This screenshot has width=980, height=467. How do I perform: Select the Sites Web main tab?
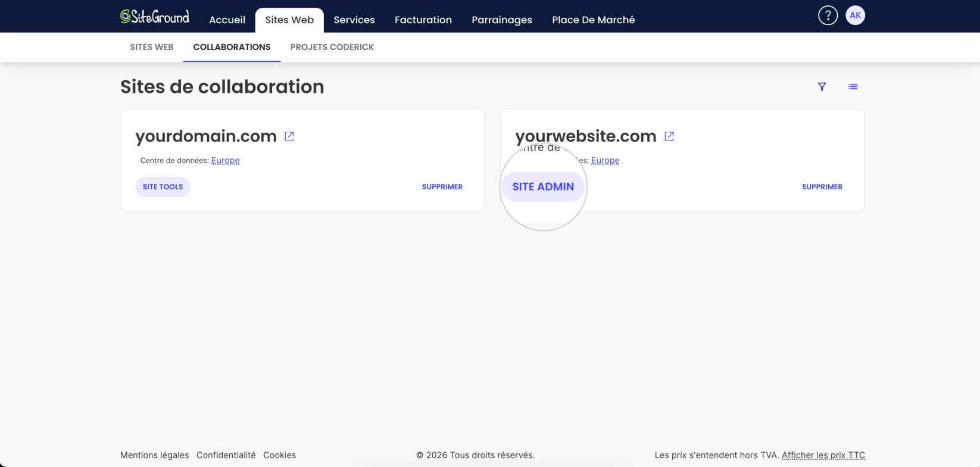pyautogui.click(x=289, y=20)
